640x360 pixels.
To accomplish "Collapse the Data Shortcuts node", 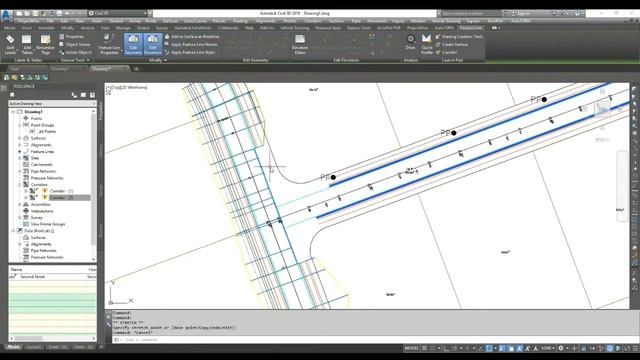I will coord(13,231).
